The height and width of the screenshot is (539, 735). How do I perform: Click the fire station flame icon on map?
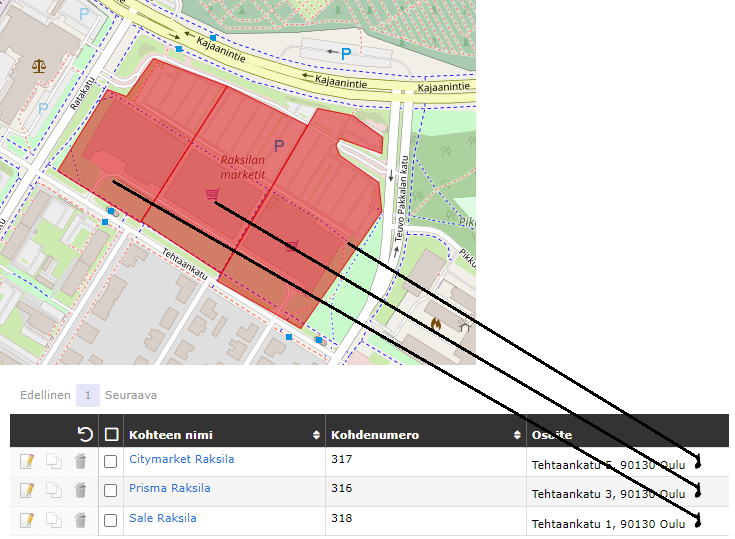(x=436, y=324)
